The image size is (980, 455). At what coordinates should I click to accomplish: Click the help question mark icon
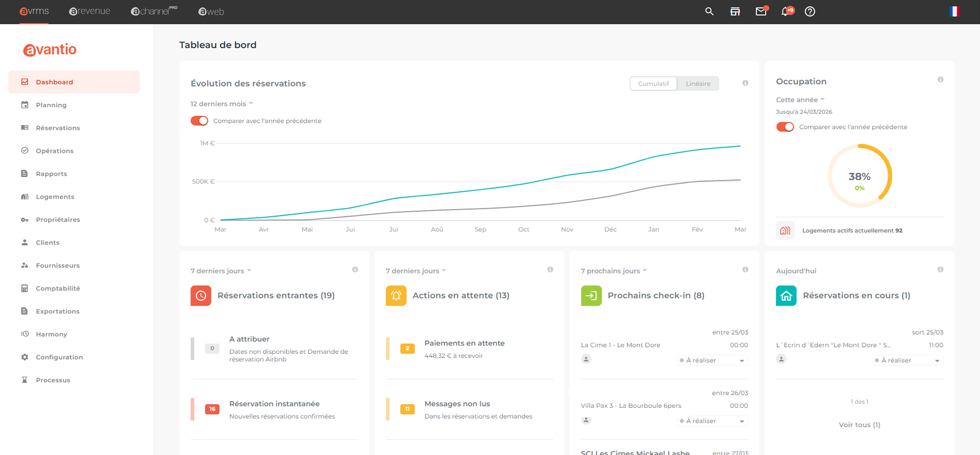click(x=810, y=11)
